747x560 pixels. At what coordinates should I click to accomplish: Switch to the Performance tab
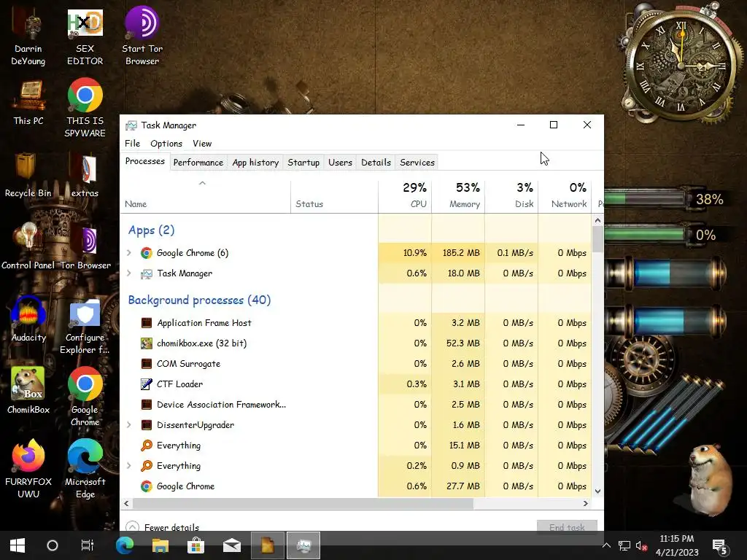198,163
